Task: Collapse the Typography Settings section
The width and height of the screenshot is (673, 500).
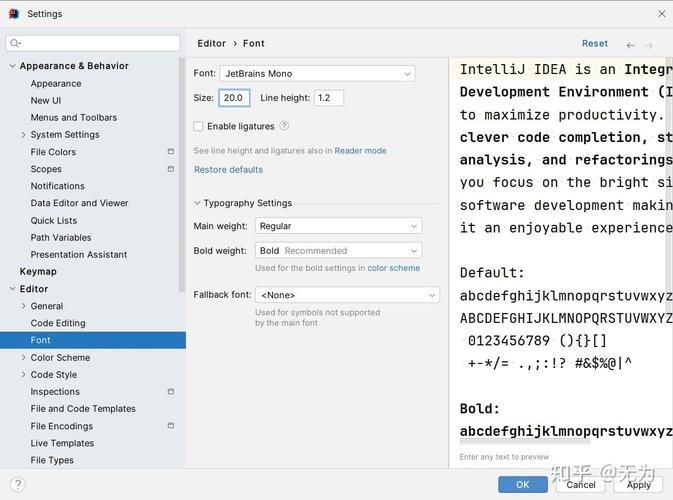Action: coord(197,203)
